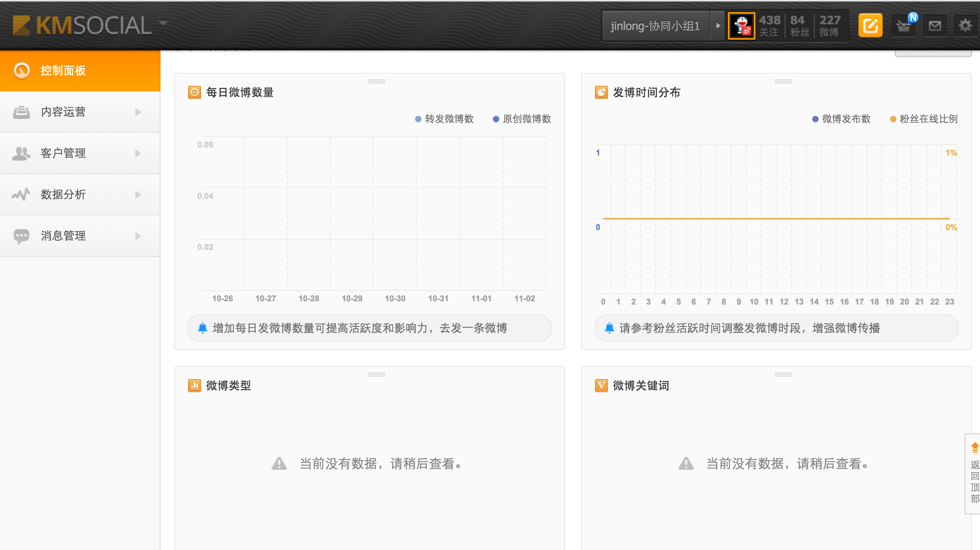Expand the 内容运营 submenu arrow
This screenshot has height=550, width=980.
point(138,112)
